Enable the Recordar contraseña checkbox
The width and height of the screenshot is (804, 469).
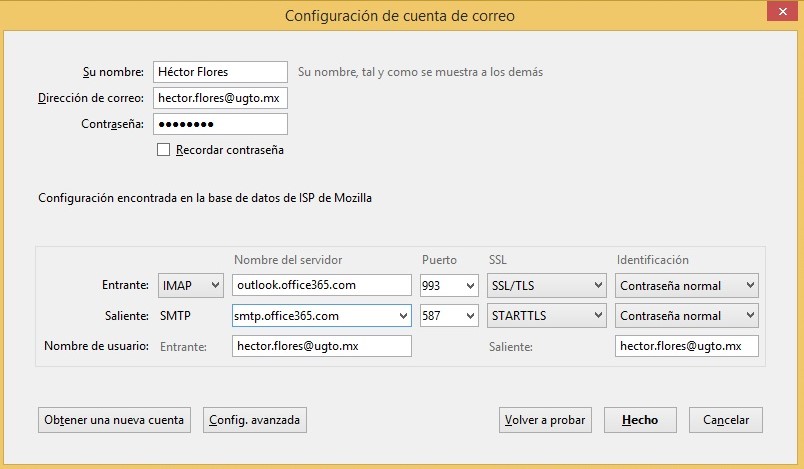tap(164, 150)
